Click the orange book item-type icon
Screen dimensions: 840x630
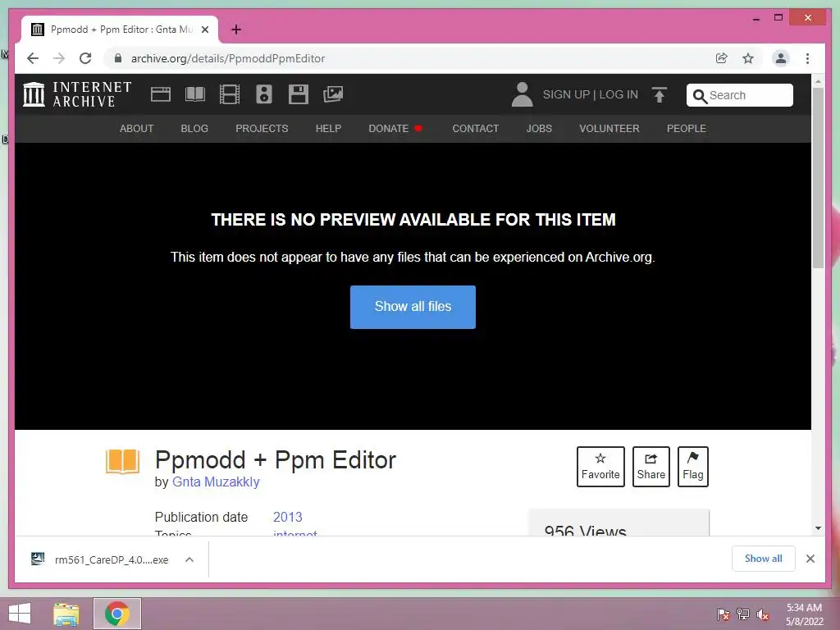coord(122,461)
